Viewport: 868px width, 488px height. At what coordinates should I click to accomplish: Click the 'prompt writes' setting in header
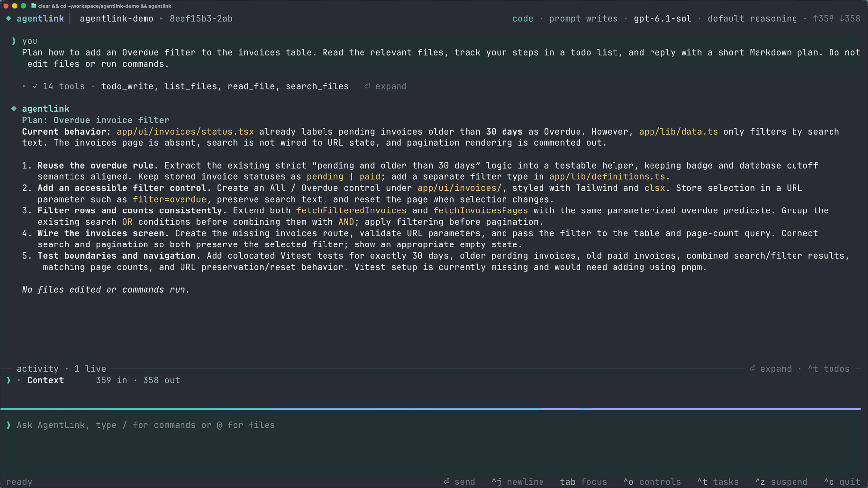tap(583, 19)
